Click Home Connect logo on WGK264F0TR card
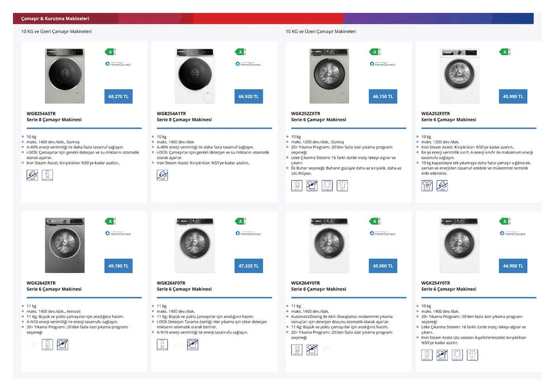The image size is (555, 392). point(248,233)
